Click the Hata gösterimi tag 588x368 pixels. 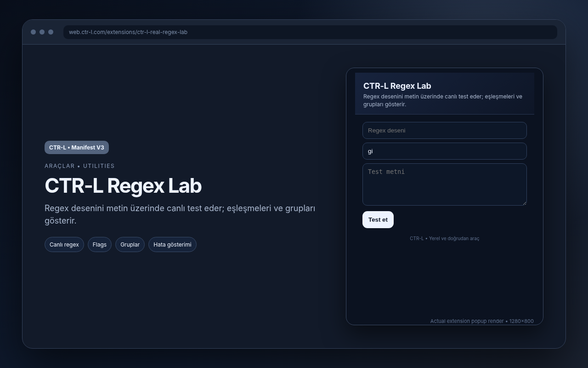tap(172, 244)
